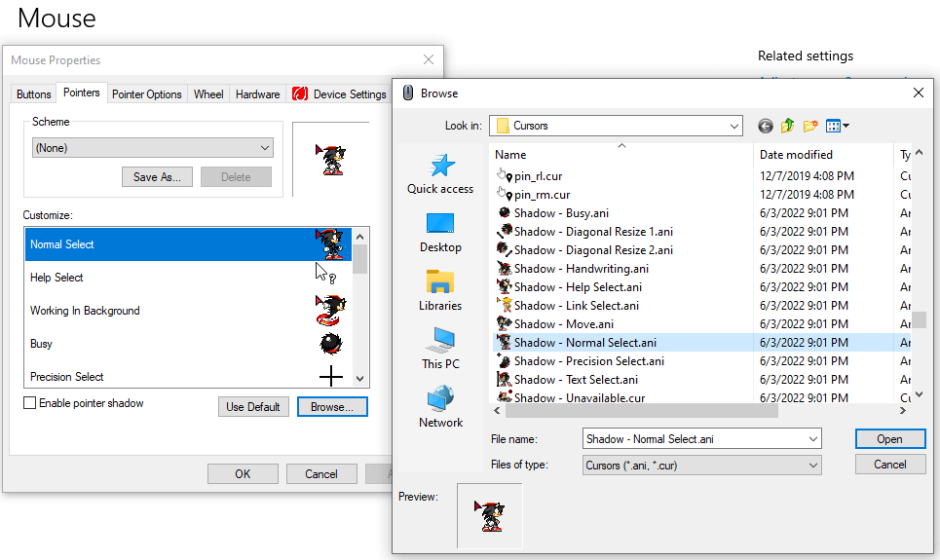Open the Scheme dropdown

(x=153, y=148)
